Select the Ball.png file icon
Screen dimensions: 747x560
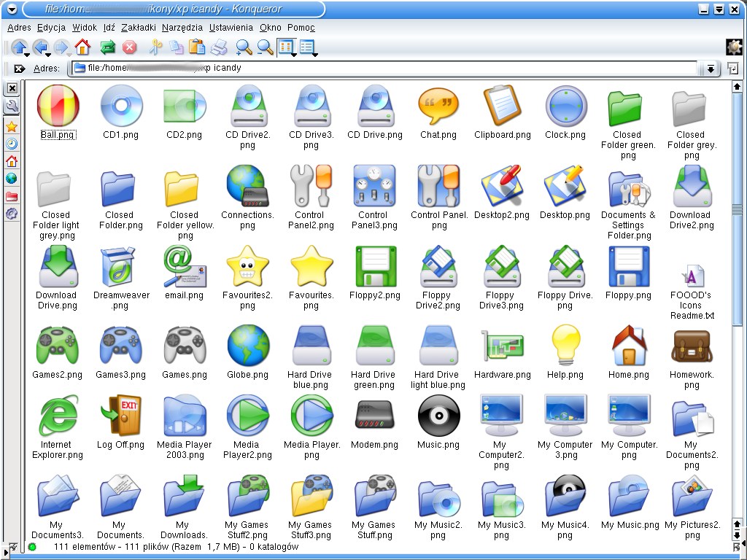point(58,112)
